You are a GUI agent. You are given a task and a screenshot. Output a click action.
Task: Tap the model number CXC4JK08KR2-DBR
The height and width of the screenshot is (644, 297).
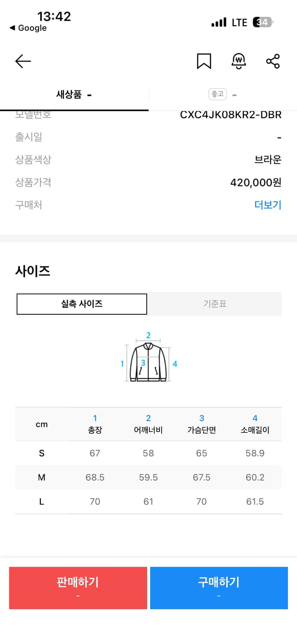pos(230,115)
